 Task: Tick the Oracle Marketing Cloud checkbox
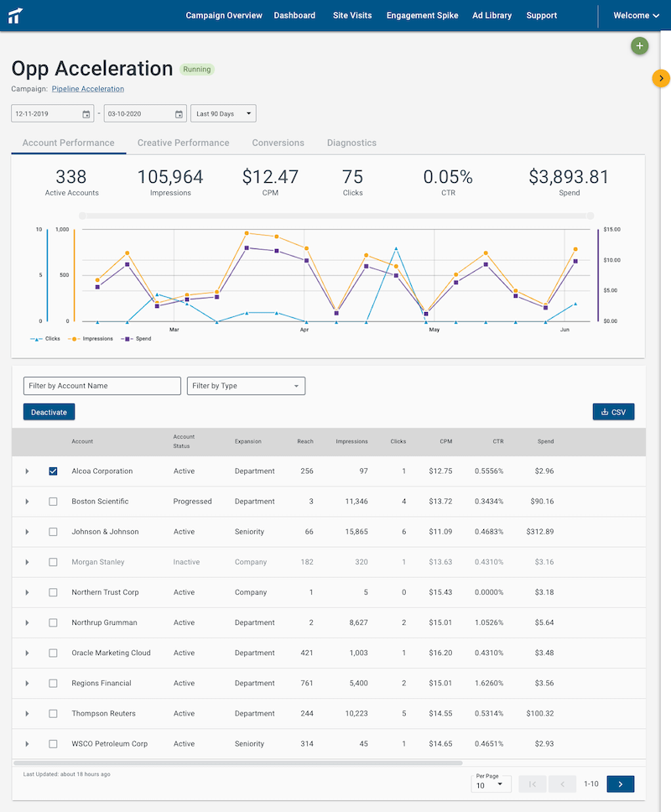pos(53,653)
